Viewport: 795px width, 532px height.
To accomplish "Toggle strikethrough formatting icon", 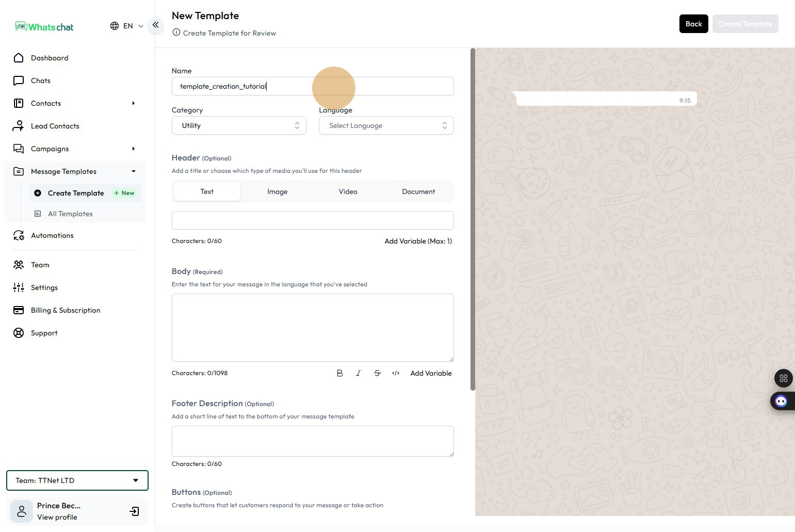I will click(377, 373).
